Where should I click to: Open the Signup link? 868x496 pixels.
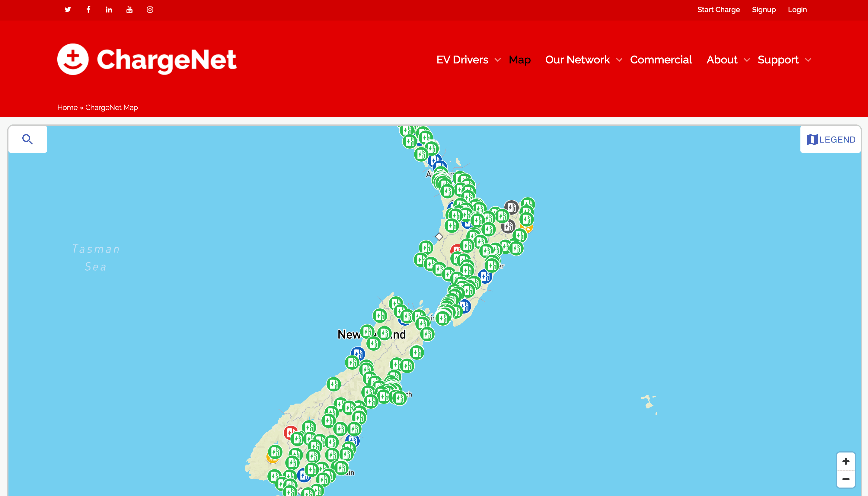coord(764,10)
